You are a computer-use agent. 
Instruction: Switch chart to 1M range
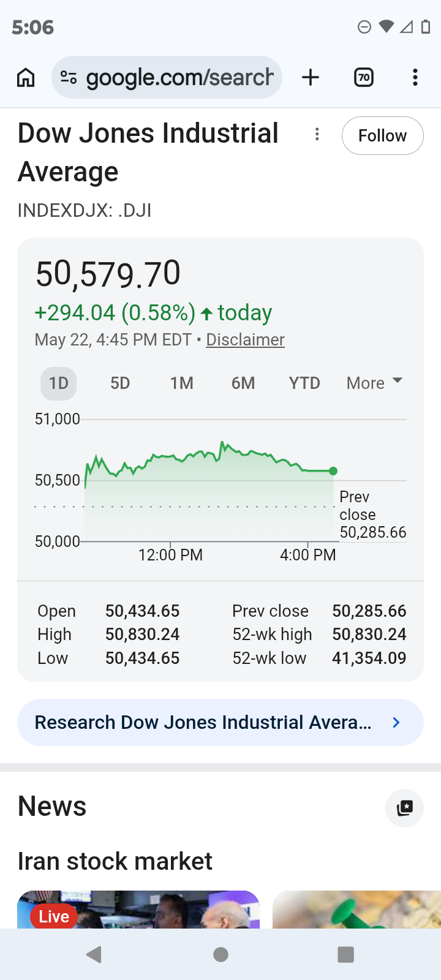tap(182, 383)
